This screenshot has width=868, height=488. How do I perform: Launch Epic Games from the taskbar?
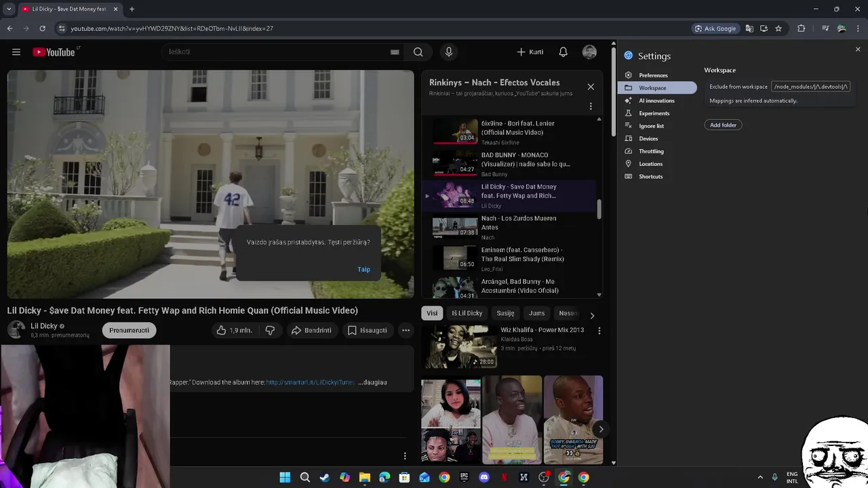pos(465,477)
